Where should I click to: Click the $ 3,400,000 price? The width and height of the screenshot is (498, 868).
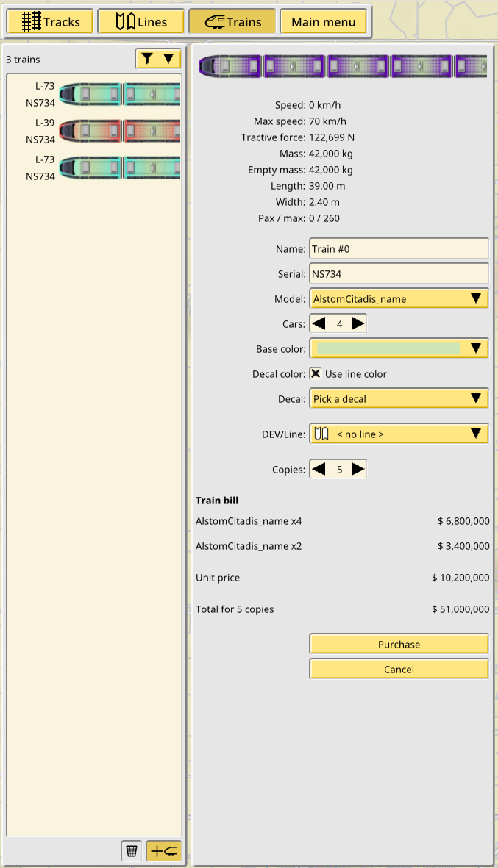click(463, 546)
